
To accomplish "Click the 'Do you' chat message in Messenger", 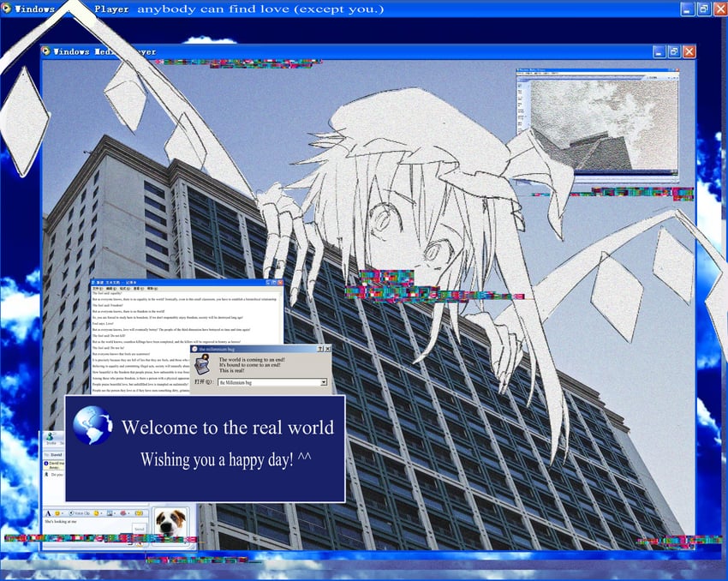I will [57, 475].
